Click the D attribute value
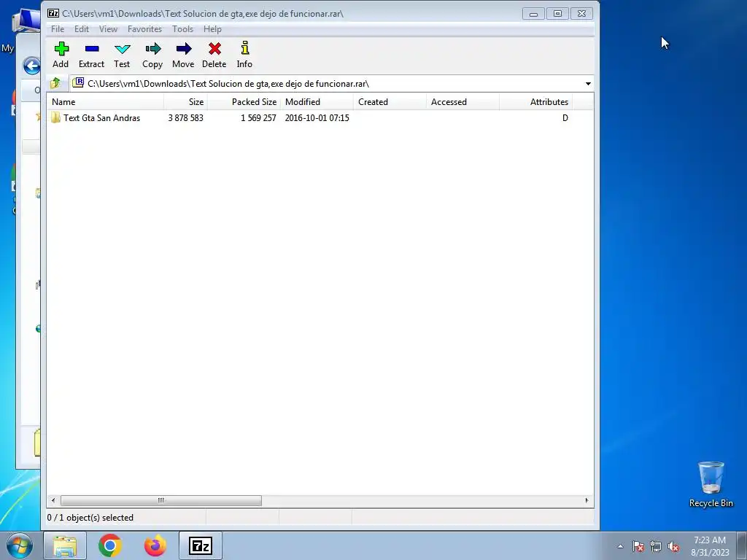This screenshot has height=560, width=747. pyautogui.click(x=565, y=117)
